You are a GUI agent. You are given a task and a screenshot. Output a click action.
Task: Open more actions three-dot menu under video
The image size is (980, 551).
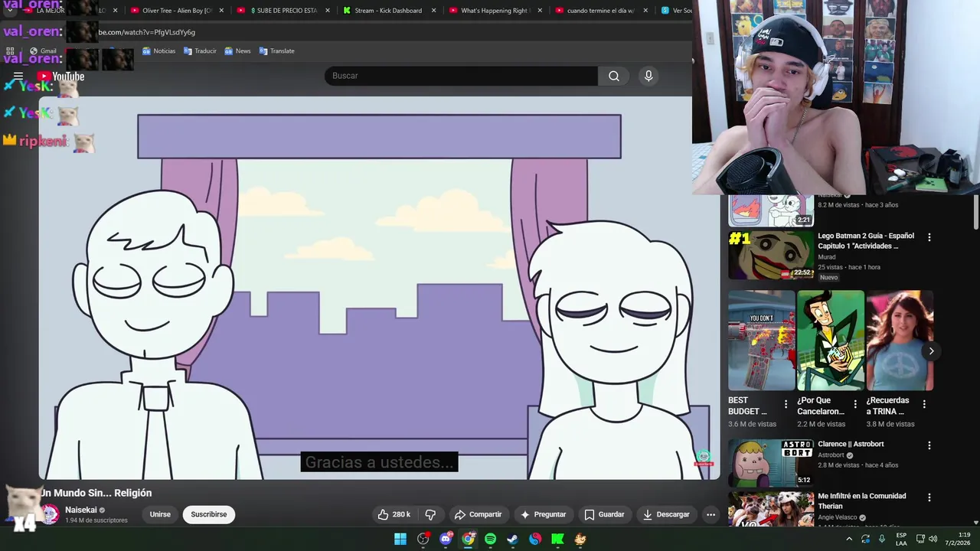pos(710,514)
